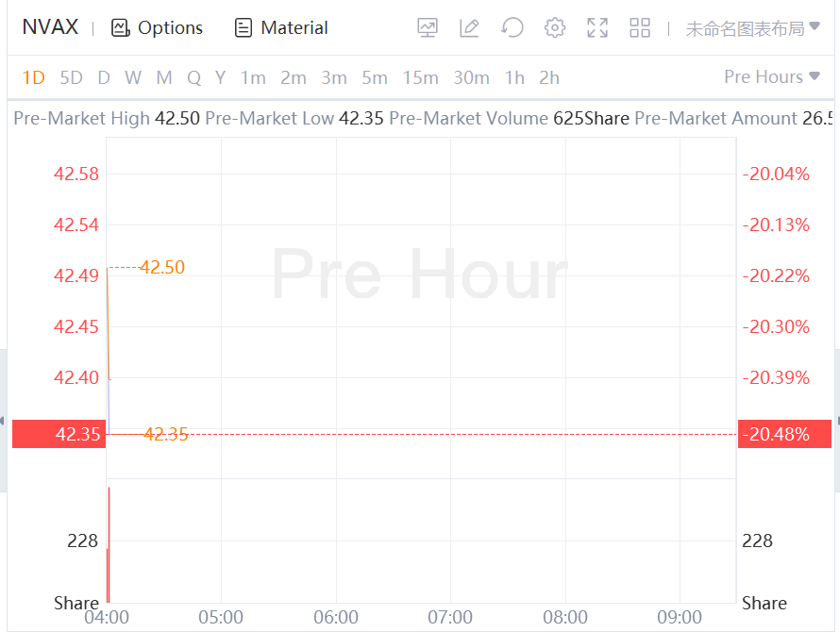
Task: Select the W weekly timeframe
Action: pos(133,77)
